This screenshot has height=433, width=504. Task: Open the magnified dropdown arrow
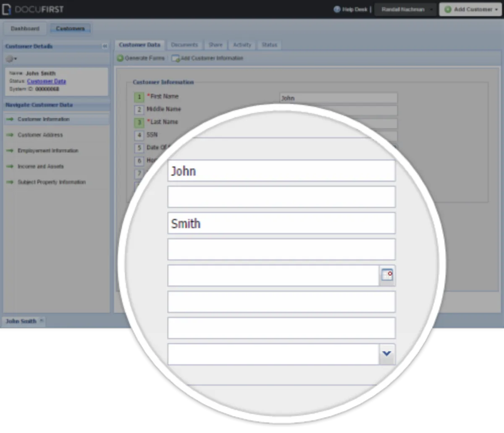click(387, 354)
